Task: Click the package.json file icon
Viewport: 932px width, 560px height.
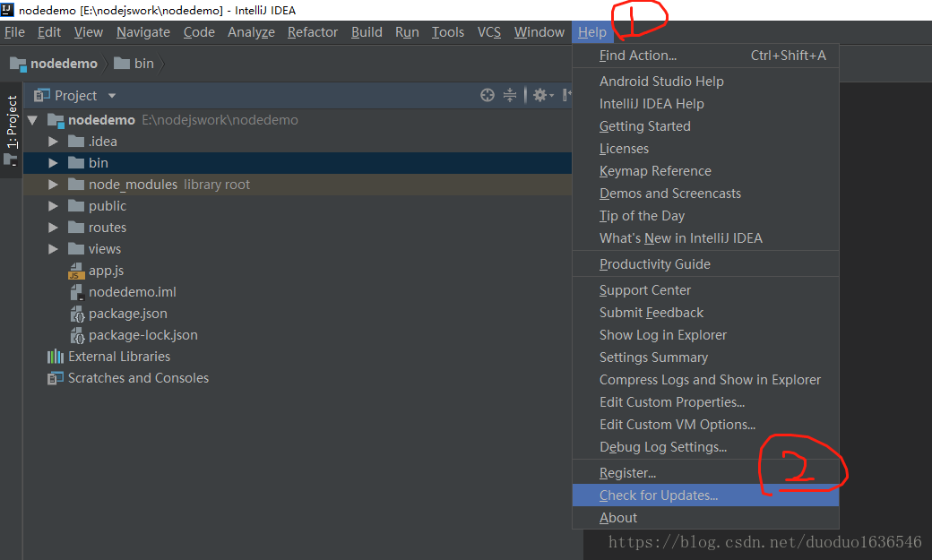Action: 77,314
